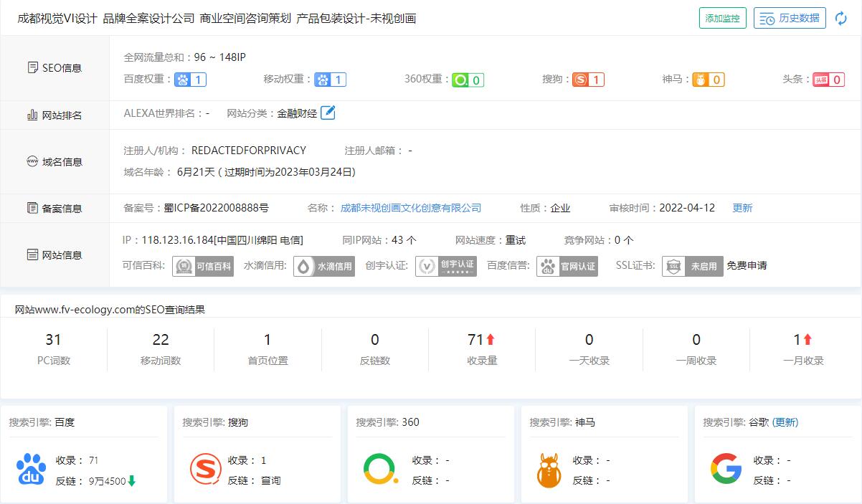Click the 头条 weight badge
The width and height of the screenshot is (862, 504).
[x=828, y=80]
